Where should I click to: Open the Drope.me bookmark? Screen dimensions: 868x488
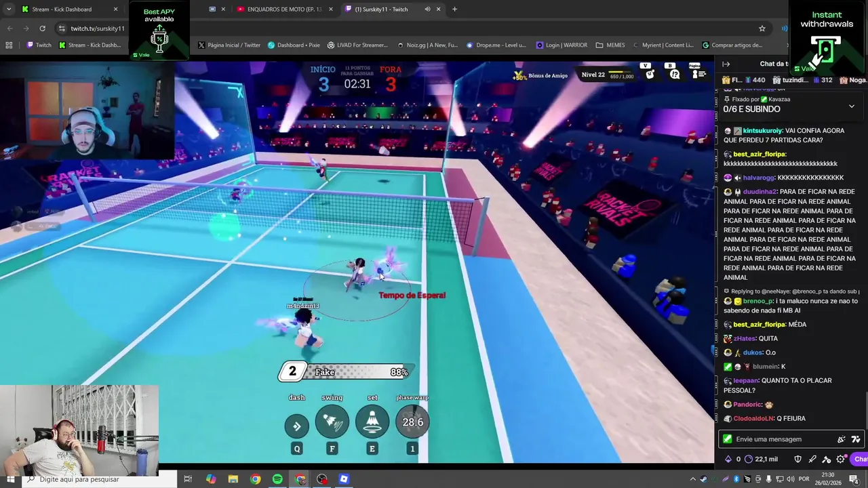pyautogui.click(x=496, y=45)
